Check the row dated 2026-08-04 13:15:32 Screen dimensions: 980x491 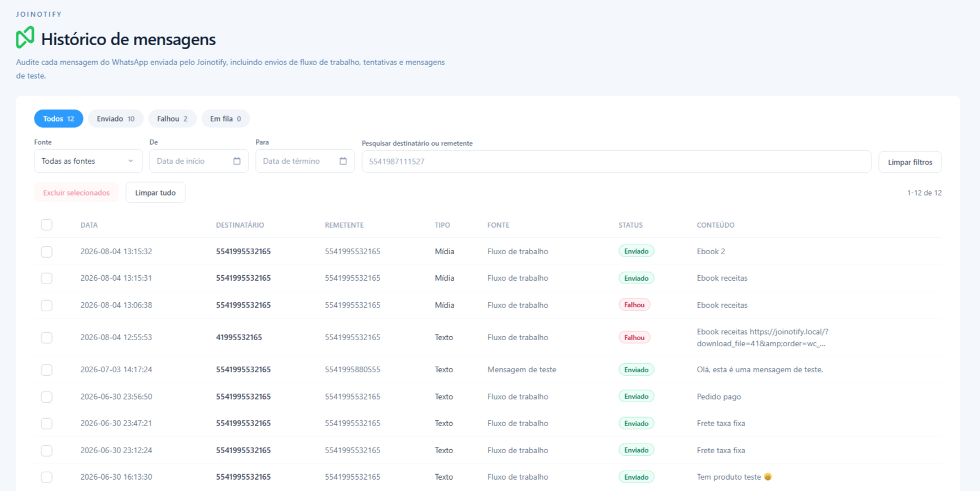[x=47, y=251]
